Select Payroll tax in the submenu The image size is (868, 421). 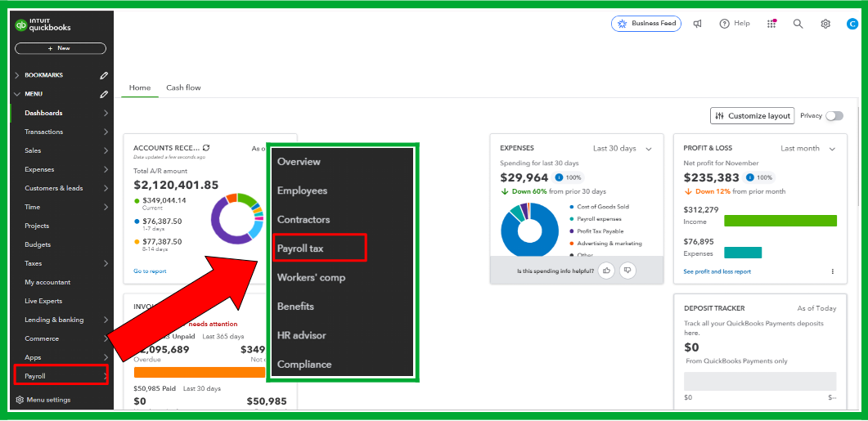(x=321, y=248)
